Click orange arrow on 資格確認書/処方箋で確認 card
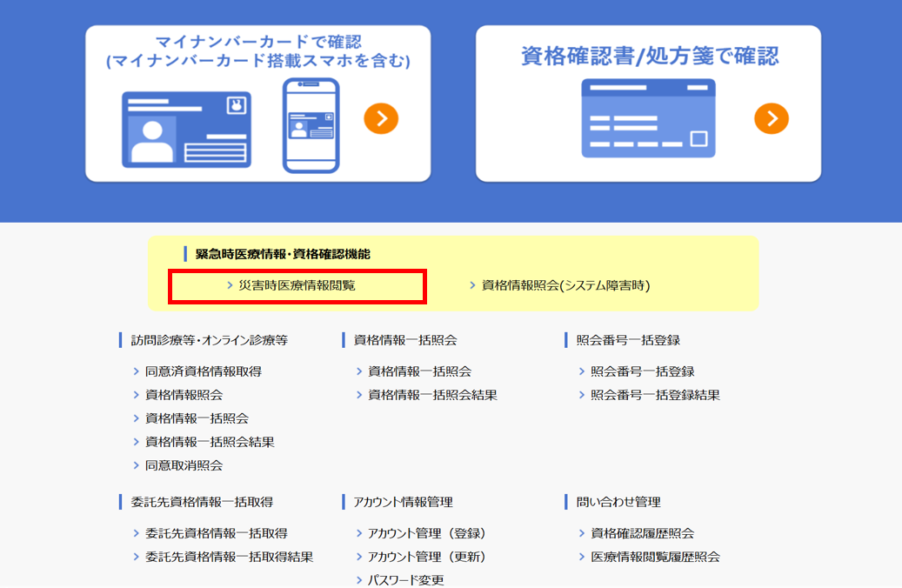Viewport: 902px width, 588px height. pos(771,118)
